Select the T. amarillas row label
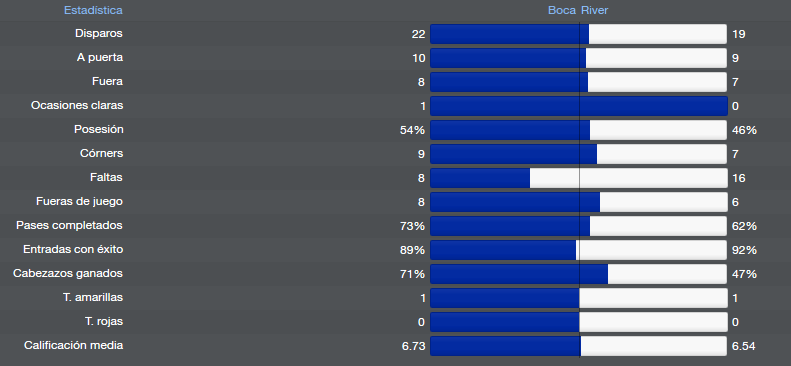This screenshot has width=791, height=366. tap(93, 297)
